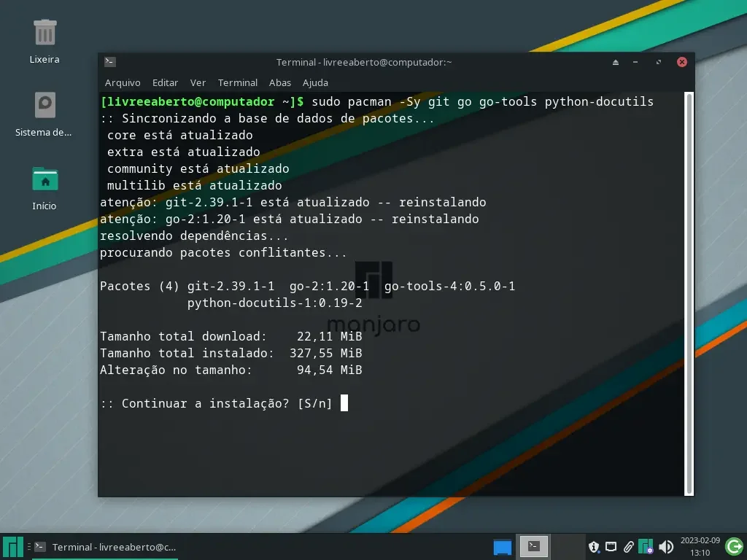Click the line 'community está atualizado'
Image resolution: width=747 pixels, height=560 pixels.
point(198,168)
